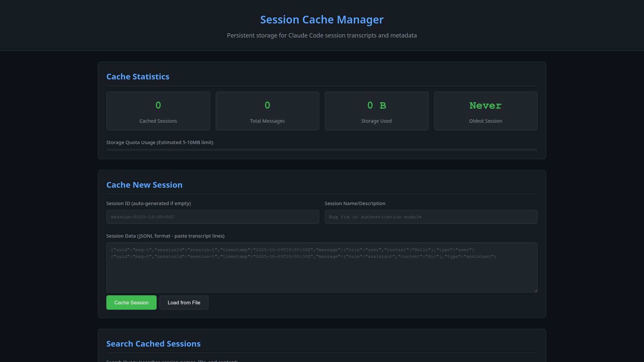This screenshot has width=644, height=362.
Task: Click the Storage Quota Usage progress bar
Action: (x=322, y=150)
